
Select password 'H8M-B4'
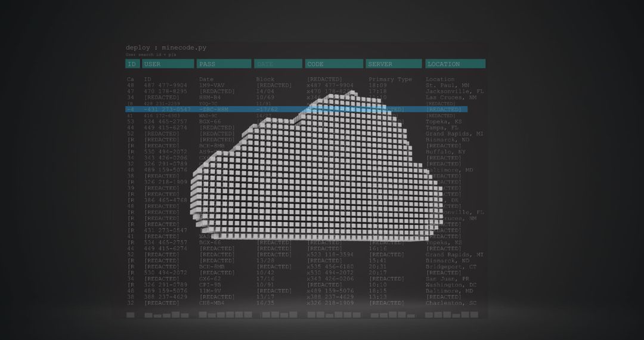coord(210,98)
